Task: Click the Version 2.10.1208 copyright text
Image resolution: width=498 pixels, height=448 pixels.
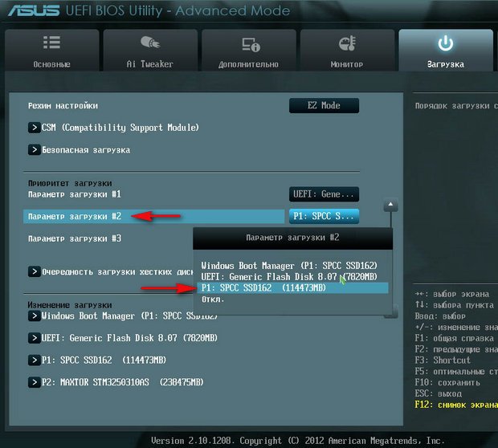Action: 297,441
